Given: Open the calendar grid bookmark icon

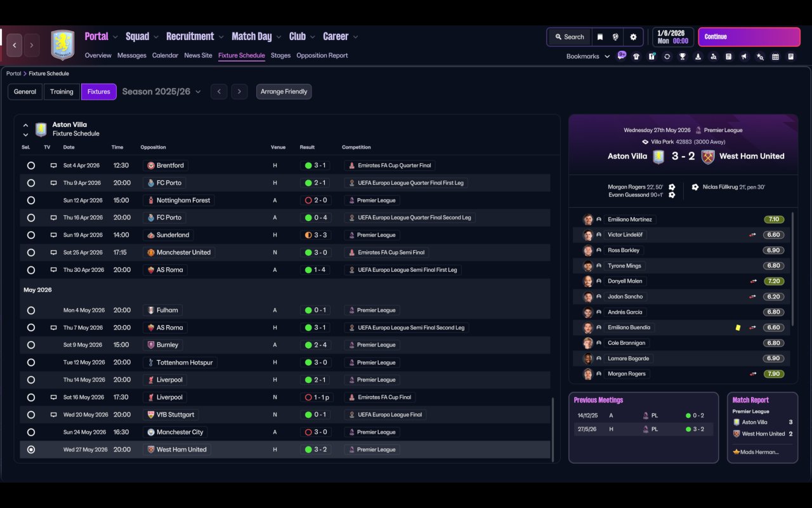Looking at the screenshot, I should 775,57.
